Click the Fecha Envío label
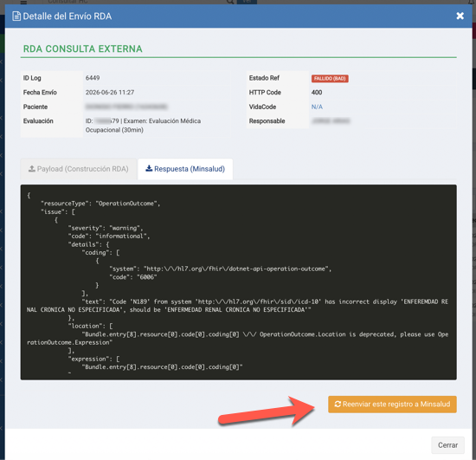Viewport: 476px width, 460px height. coord(40,93)
